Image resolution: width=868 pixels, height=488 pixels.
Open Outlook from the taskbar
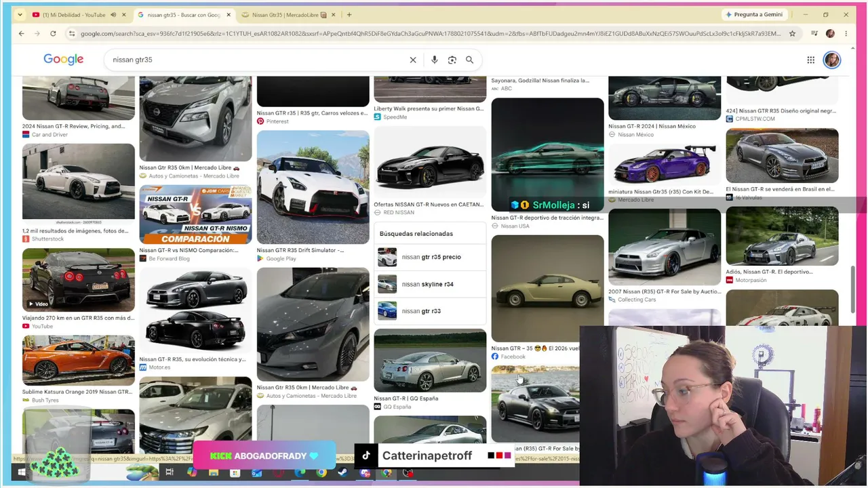point(256,472)
